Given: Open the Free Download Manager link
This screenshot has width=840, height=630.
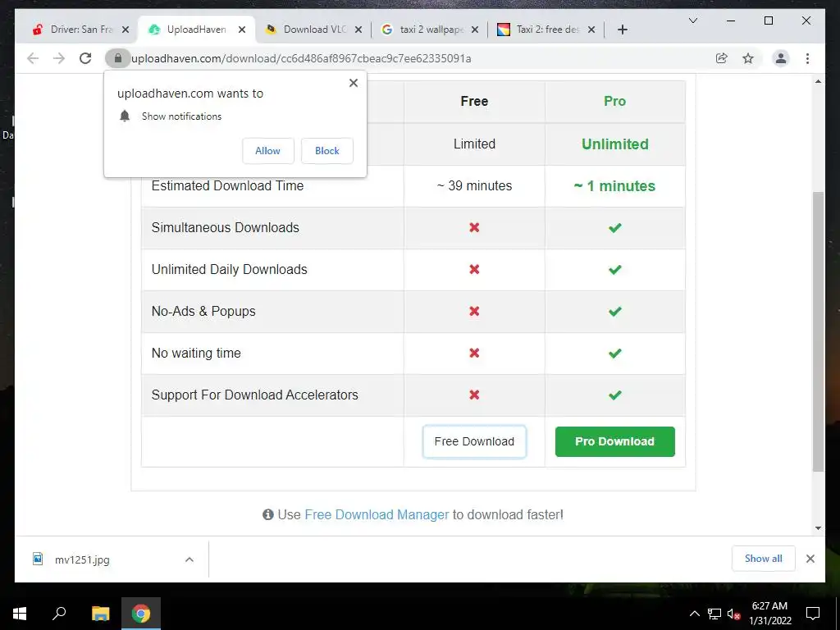Looking at the screenshot, I should point(377,515).
